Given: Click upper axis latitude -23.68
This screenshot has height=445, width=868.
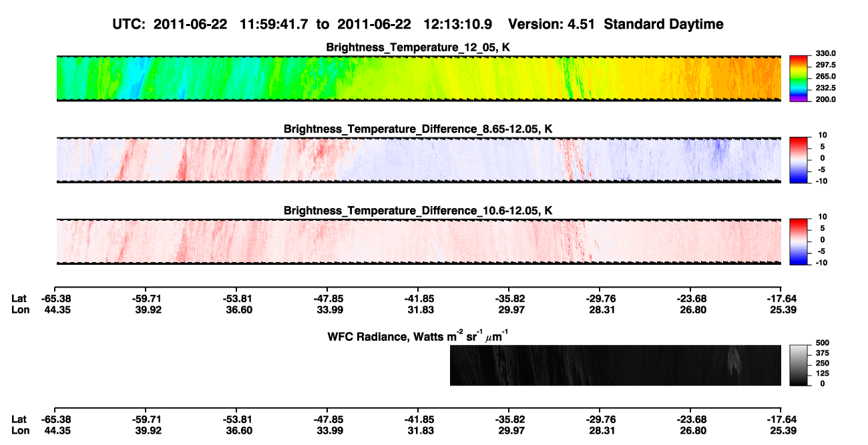Looking at the screenshot, I should (690, 299).
